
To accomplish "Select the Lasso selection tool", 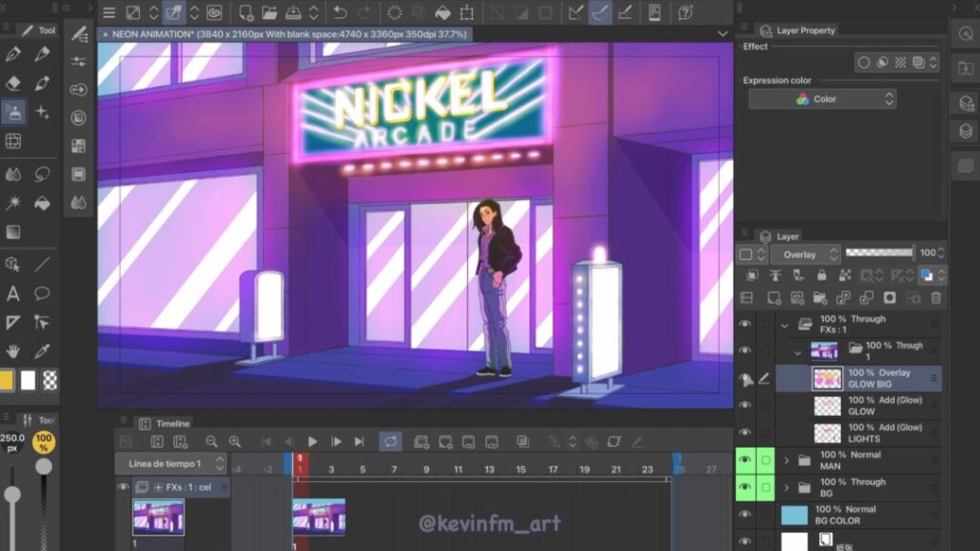I will pyautogui.click(x=42, y=174).
